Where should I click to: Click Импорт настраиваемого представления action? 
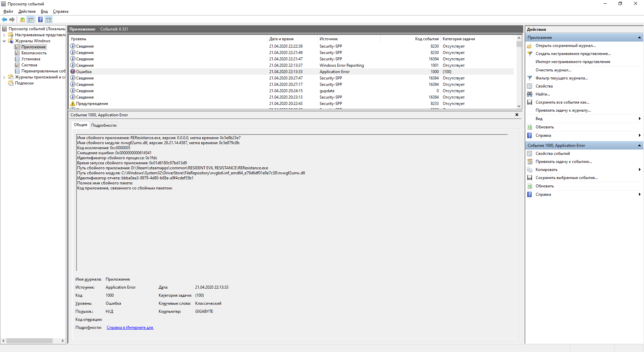click(573, 62)
